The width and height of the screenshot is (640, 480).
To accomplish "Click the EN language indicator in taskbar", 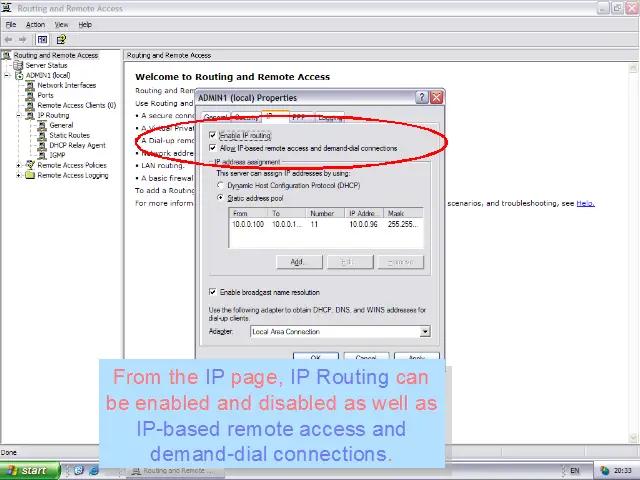I will [x=575, y=471].
